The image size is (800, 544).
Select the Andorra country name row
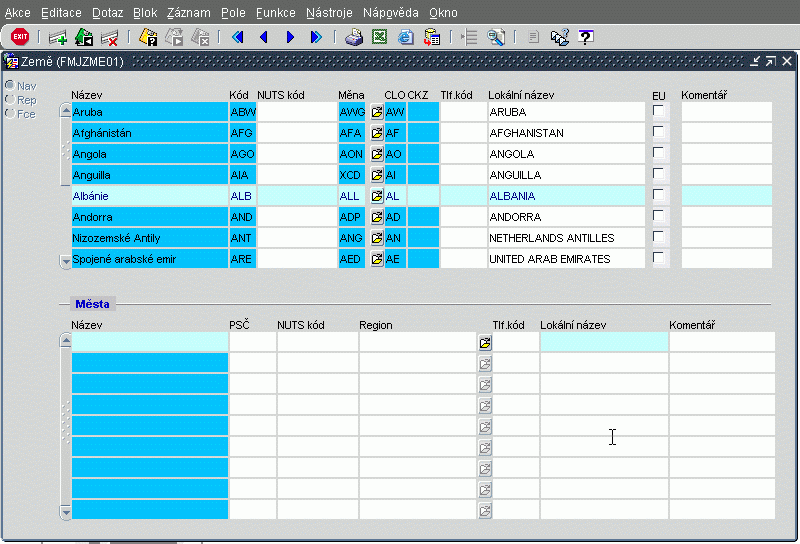pos(149,217)
